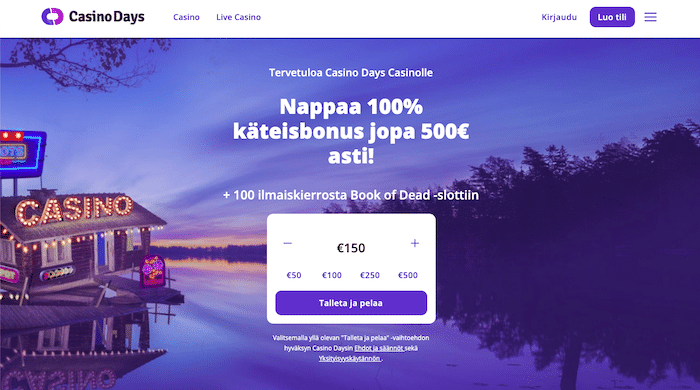Choose the €500 preset amount
Image resolution: width=700 pixels, height=390 pixels.
[408, 275]
